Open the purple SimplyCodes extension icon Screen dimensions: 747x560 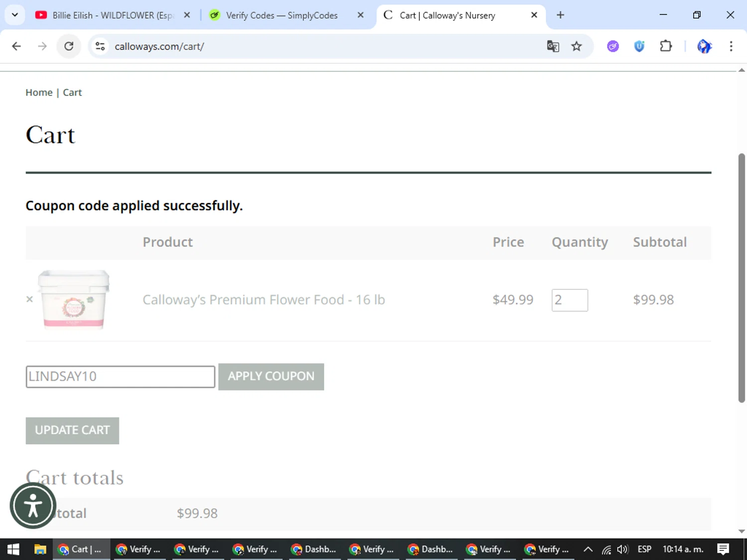tap(613, 46)
